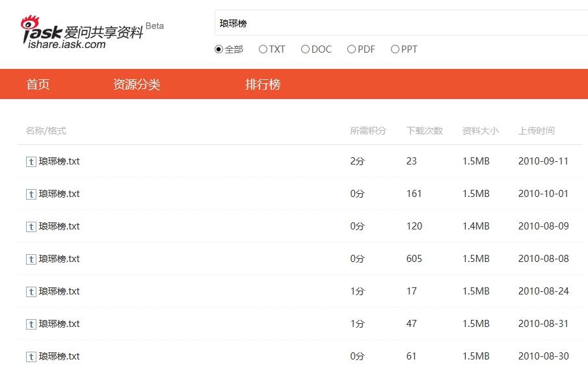Select the 全部 radio button

pyautogui.click(x=219, y=49)
